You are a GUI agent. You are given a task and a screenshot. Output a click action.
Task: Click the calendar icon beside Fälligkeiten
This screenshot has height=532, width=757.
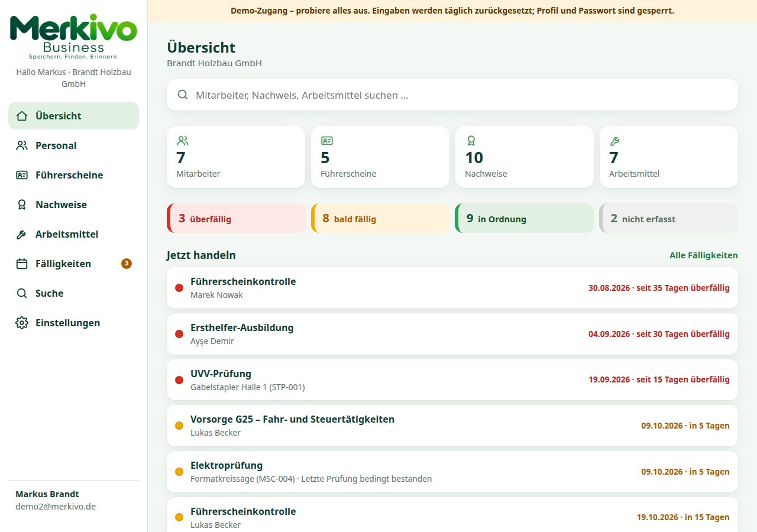click(22, 264)
